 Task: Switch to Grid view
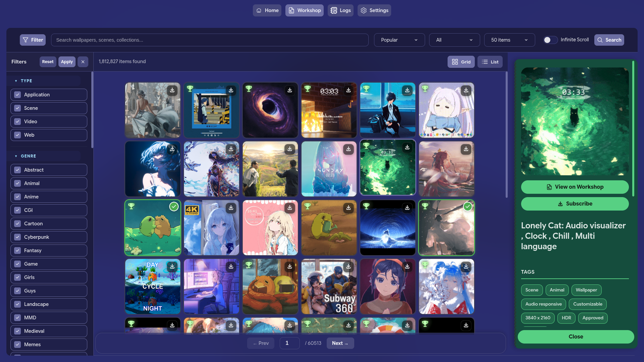[x=461, y=62]
